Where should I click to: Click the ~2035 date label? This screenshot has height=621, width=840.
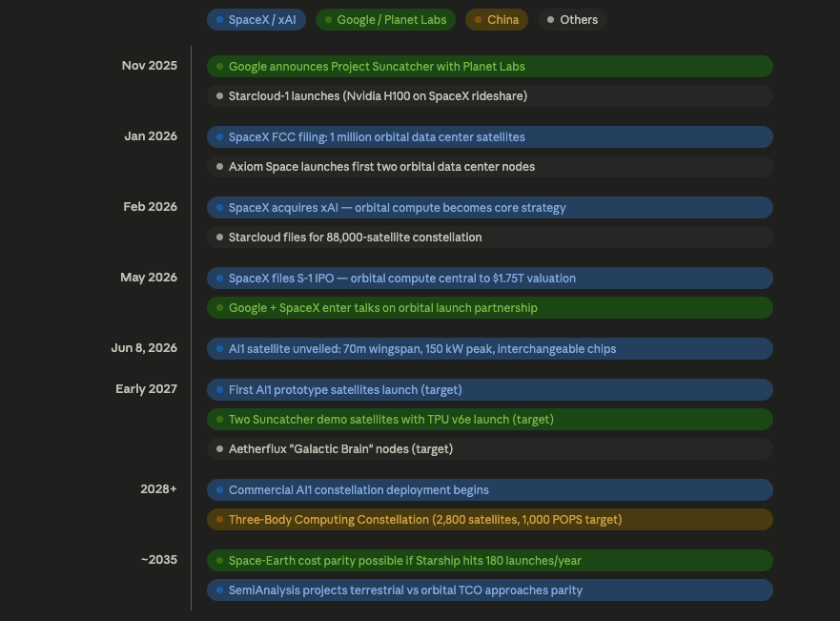[159, 560]
